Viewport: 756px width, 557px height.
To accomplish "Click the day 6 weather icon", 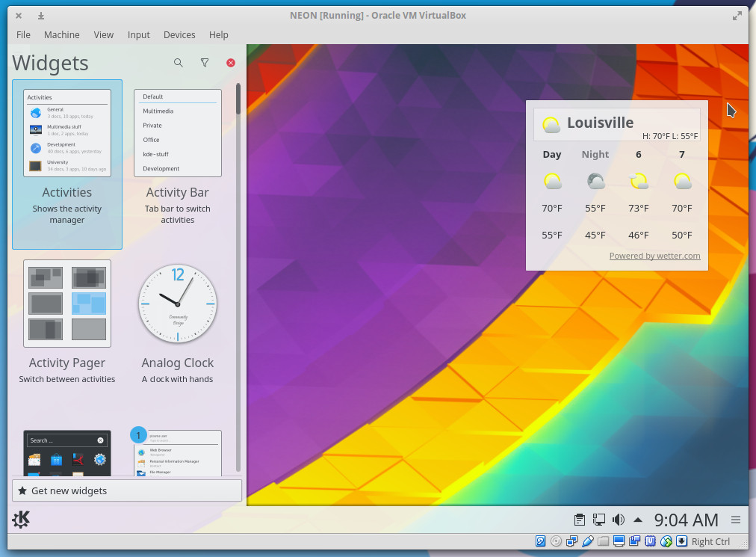I will 639,182.
